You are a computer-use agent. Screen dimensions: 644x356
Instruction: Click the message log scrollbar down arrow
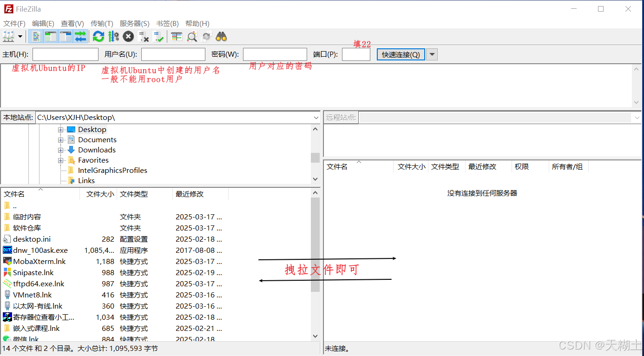(x=637, y=102)
